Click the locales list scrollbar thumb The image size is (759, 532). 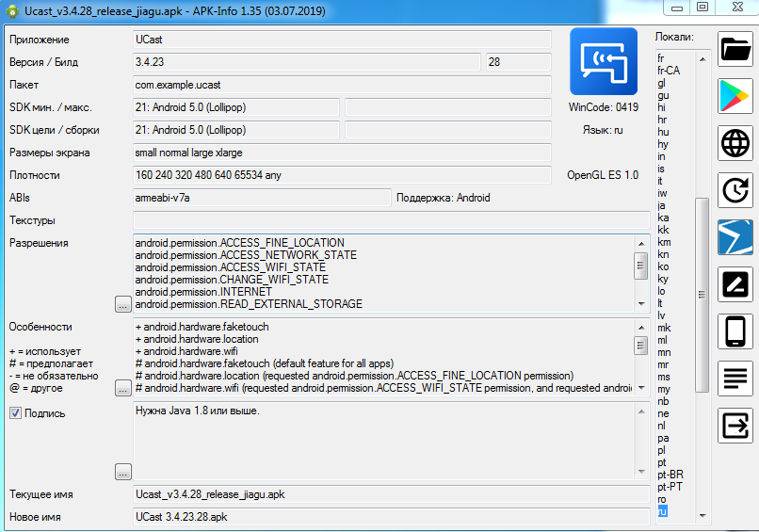pos(702,295)
